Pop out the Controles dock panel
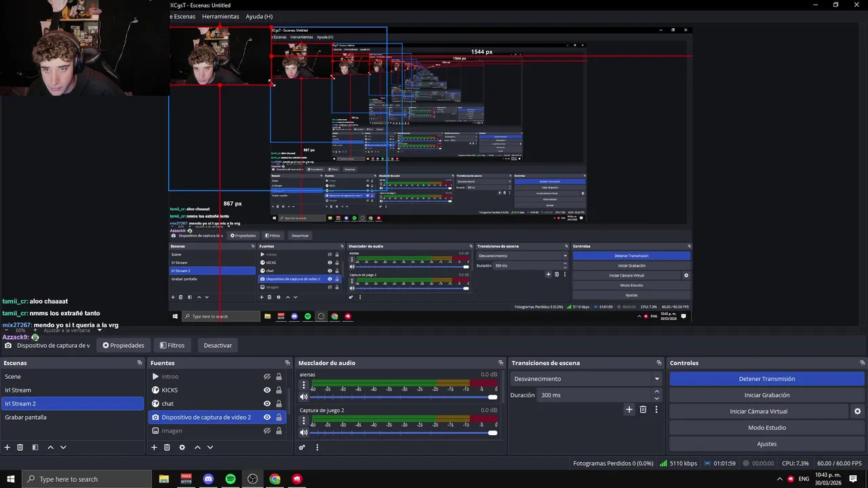The image size is (868, 488). [863, 363]
